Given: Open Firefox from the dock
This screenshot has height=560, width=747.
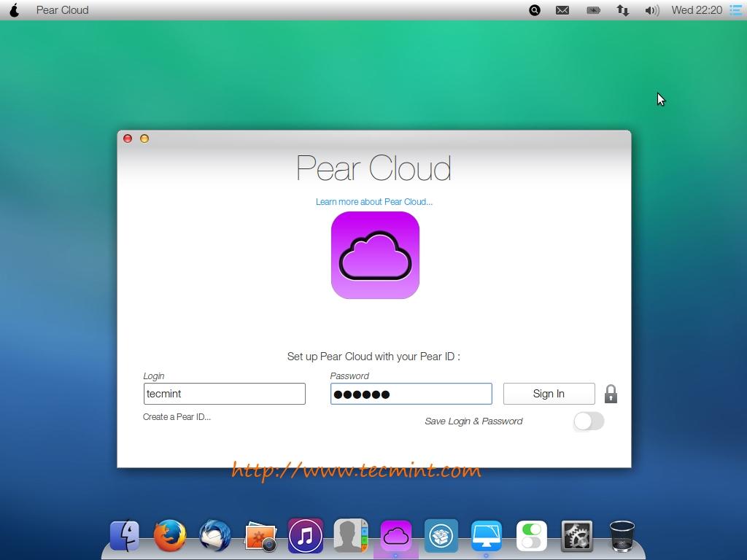Looking at the screenshot, I should click(170, 536).
